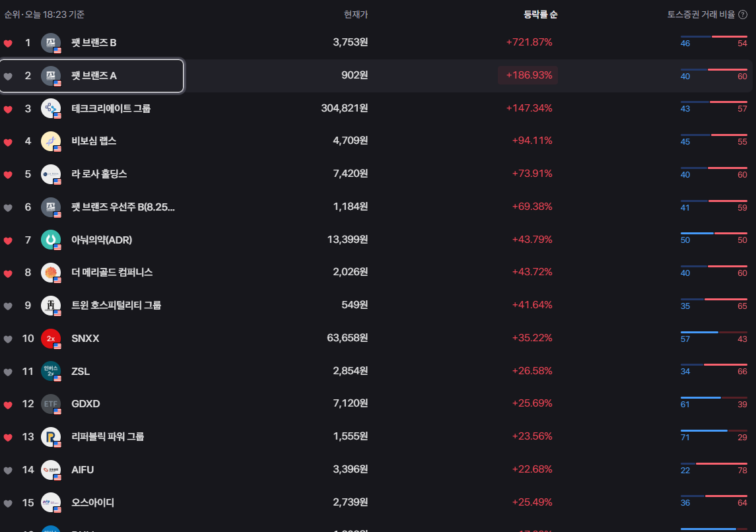756x532 pixels.
Task: Unfavorite 라 로사 홀딩스 heart
Action: tap(8, 175)
